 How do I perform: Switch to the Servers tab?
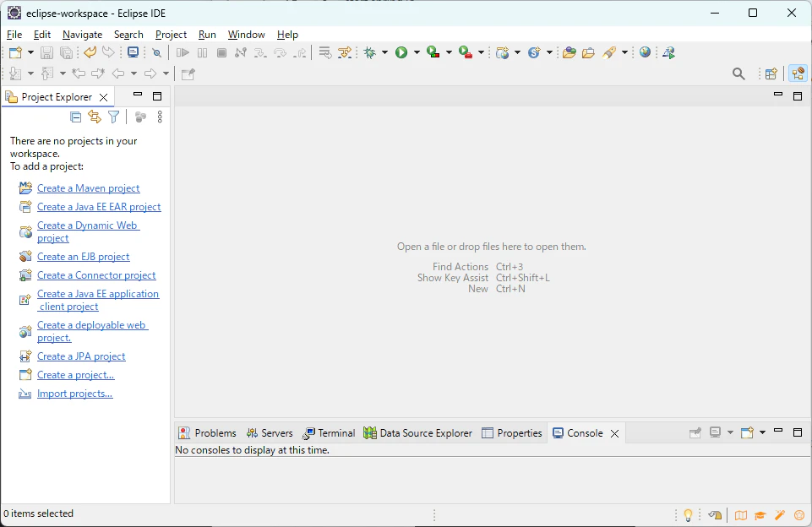coord(270,433)
